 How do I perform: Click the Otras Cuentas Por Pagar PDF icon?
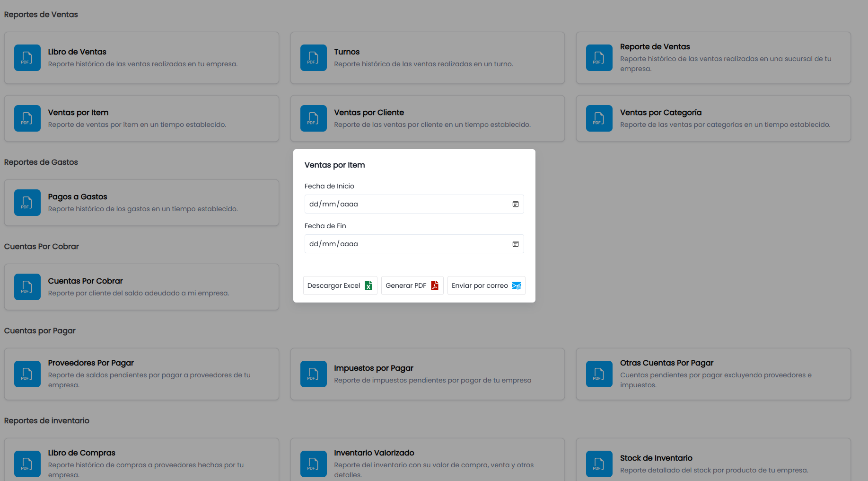point(599,374)
